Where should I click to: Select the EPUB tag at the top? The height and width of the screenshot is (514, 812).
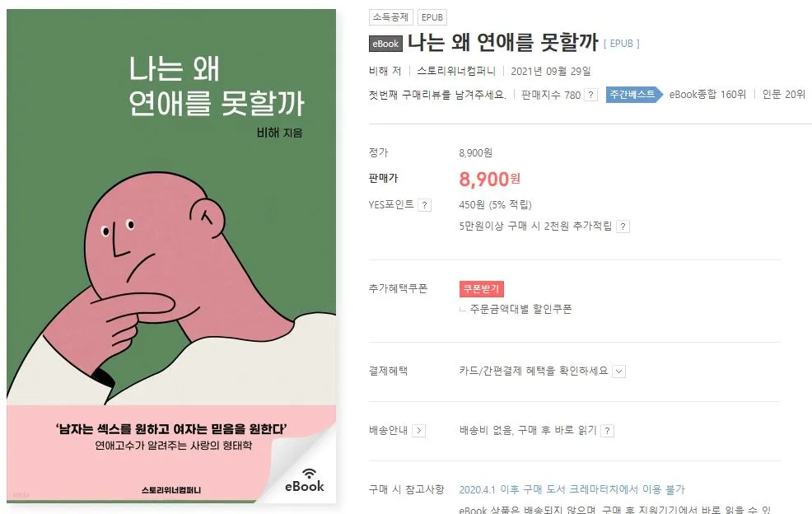coord(432,16)
